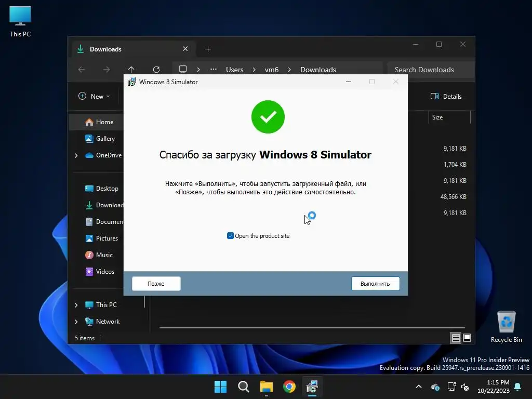The height and width of the screenshot is (399, 532).
Task: Open Downloads in the navigation pane
Action: (104, 205)
